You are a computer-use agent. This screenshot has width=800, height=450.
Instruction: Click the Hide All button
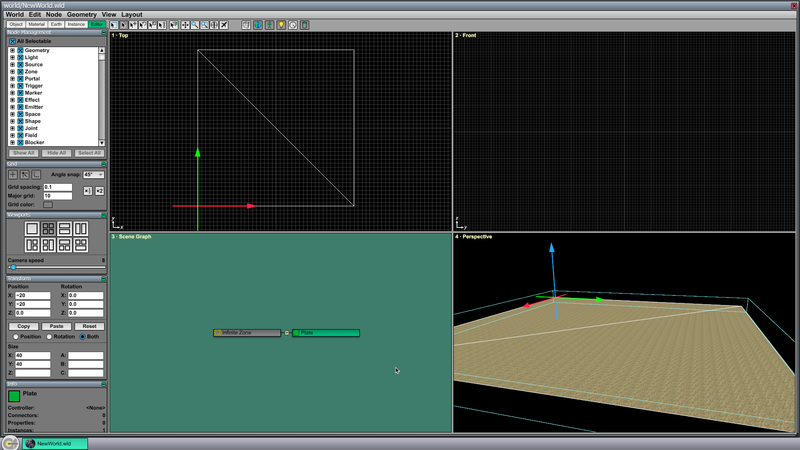(x=56, y=153)
